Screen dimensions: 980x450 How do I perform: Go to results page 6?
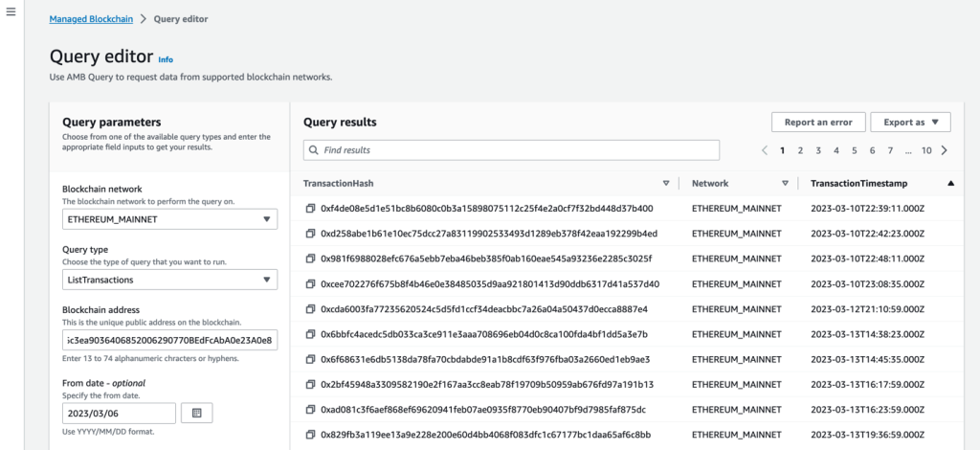(873, 150)
